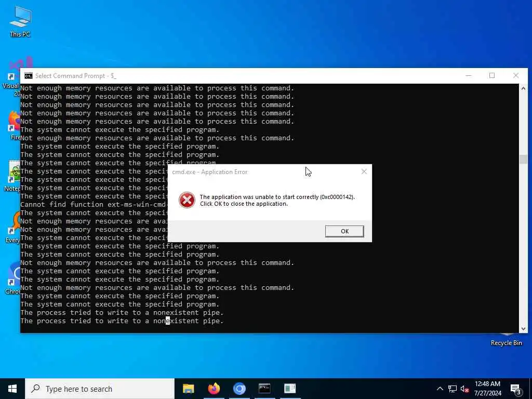Select the Firefox desktop shortcut

click(x=14, y=126)
